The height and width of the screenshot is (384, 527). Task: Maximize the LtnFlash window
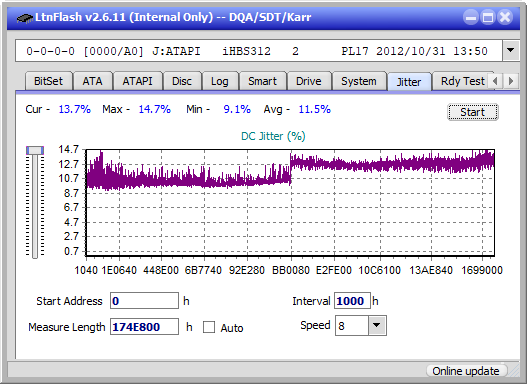[x=488, y=17]
